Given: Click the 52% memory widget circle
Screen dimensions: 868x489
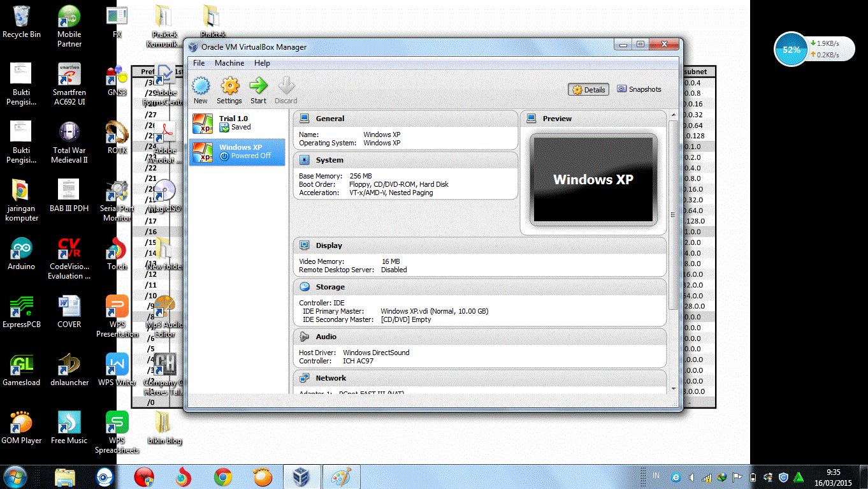Looking at the screenshot, I should coord(791,50).
